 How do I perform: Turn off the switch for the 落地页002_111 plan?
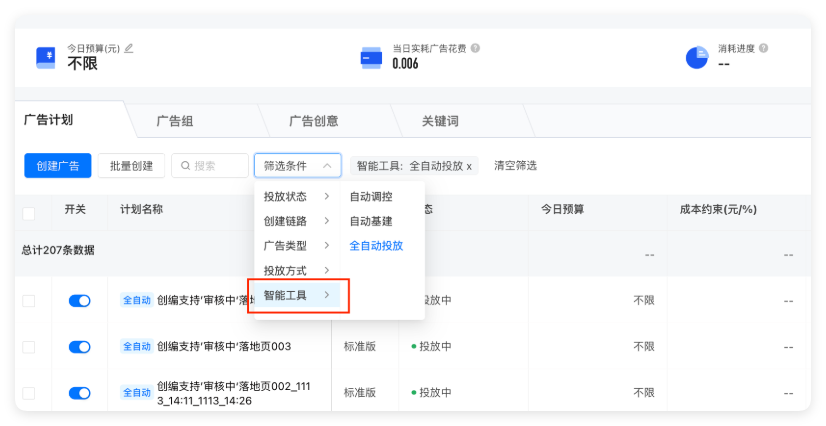coord(80,393)
